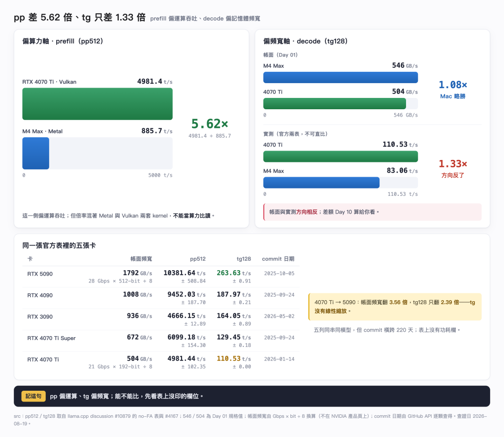Click the '10381.64 t/s' pp512 cell
Screen dimensions: 504x437
pyautogui.click(x=185, y=273)
